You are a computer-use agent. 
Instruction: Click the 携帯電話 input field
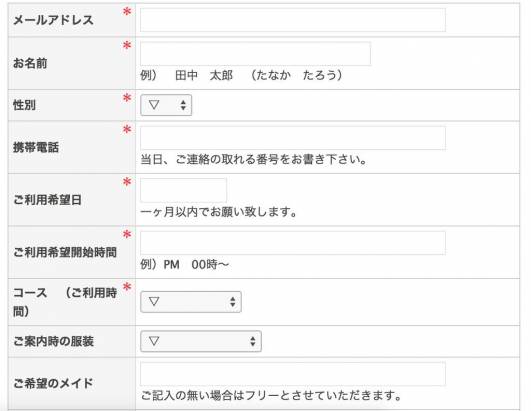click(x=293, y=138)
